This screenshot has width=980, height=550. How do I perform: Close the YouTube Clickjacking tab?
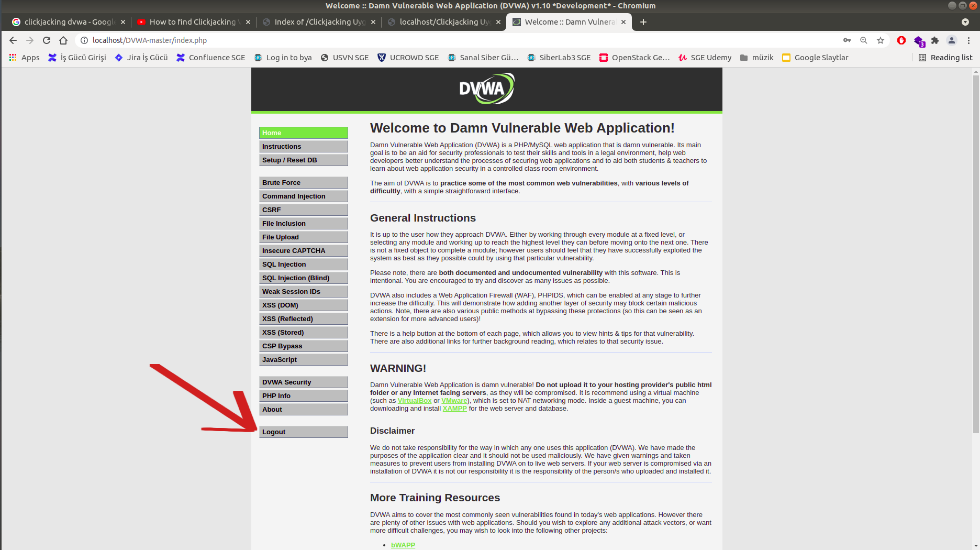click(248, 22)
